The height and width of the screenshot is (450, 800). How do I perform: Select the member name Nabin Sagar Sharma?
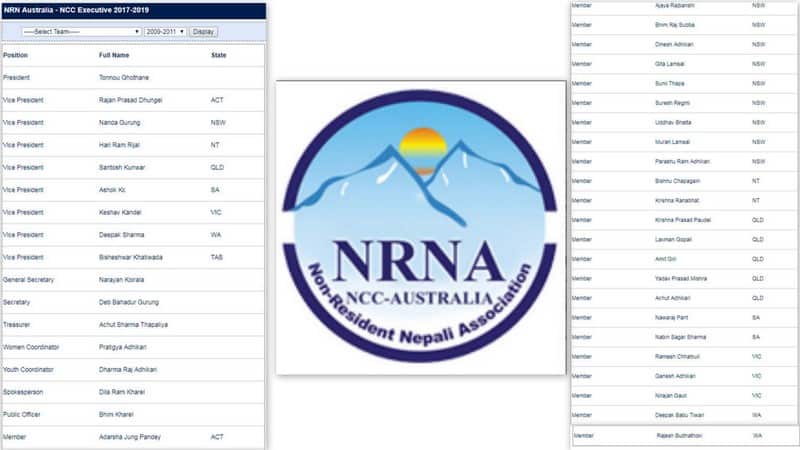click(680, 337)
